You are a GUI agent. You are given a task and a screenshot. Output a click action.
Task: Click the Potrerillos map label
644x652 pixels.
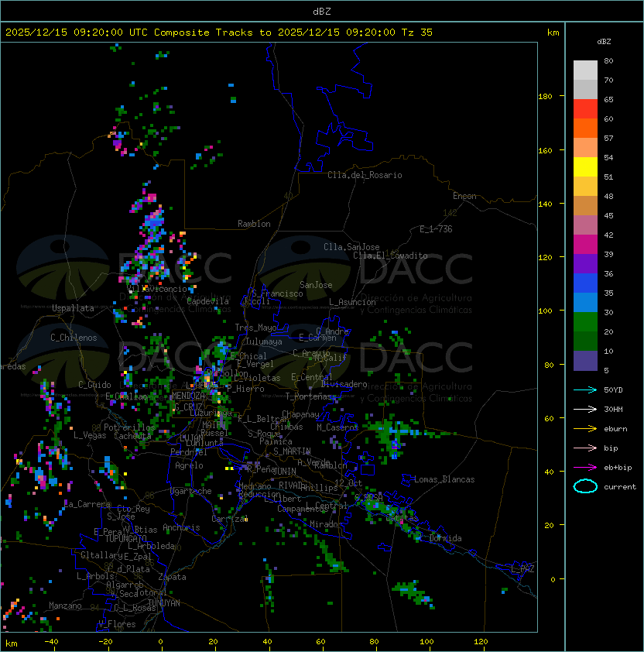point(129,427)
